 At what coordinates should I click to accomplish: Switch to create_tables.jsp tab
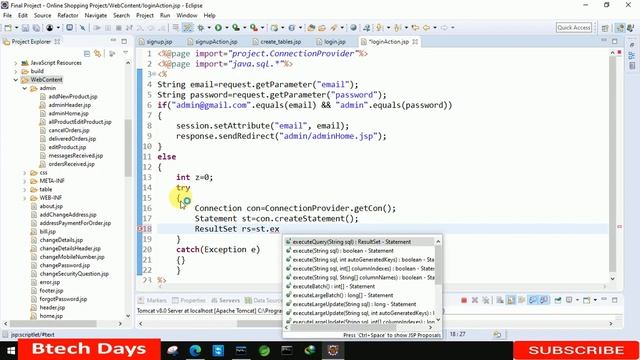277,42
